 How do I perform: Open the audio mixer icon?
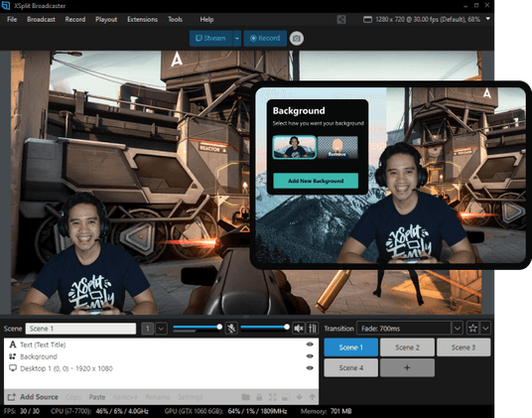(x=312, y=328)
